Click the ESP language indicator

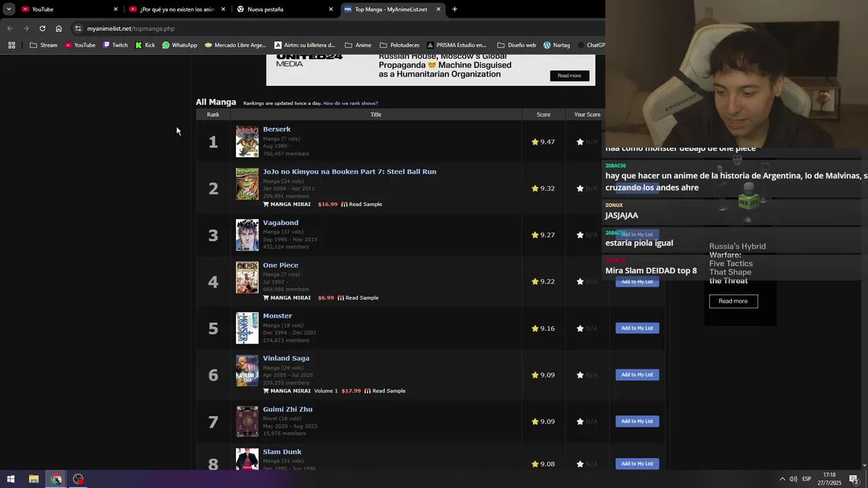(x=807, y=479)
